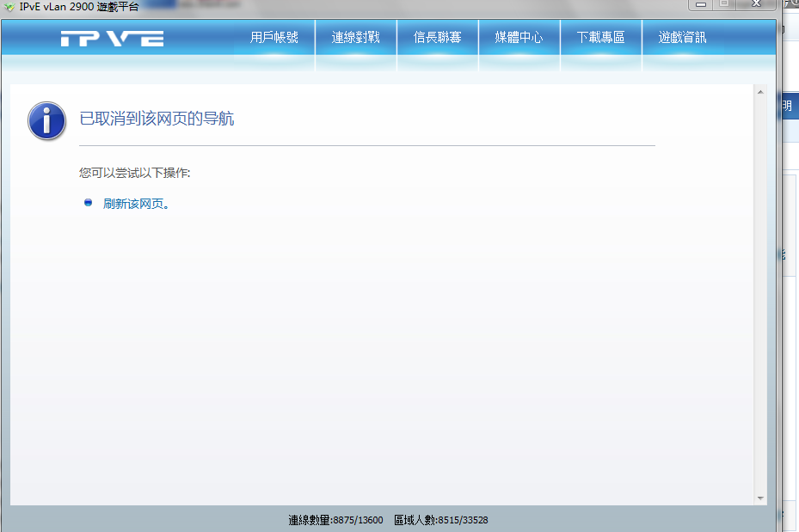This screenshot has height=532, width=799.
Task: Minimize the IPvE vLan window
Action: 701,4
